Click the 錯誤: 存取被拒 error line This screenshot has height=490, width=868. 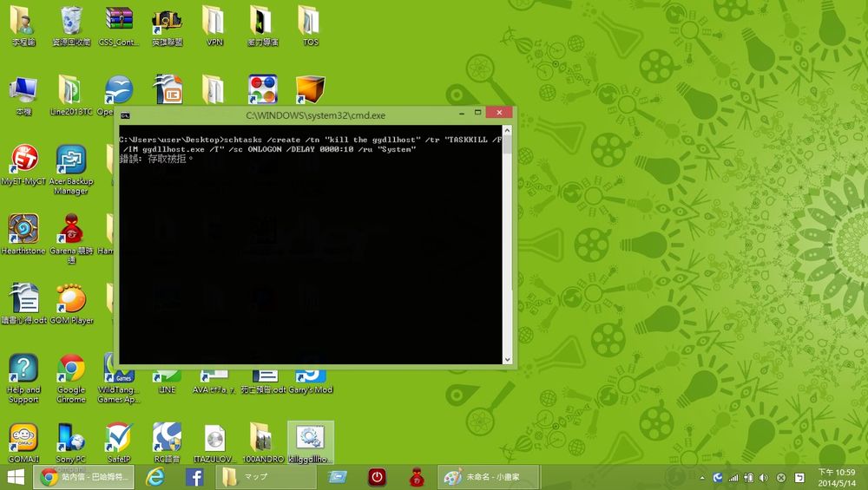tap(156, 159)
